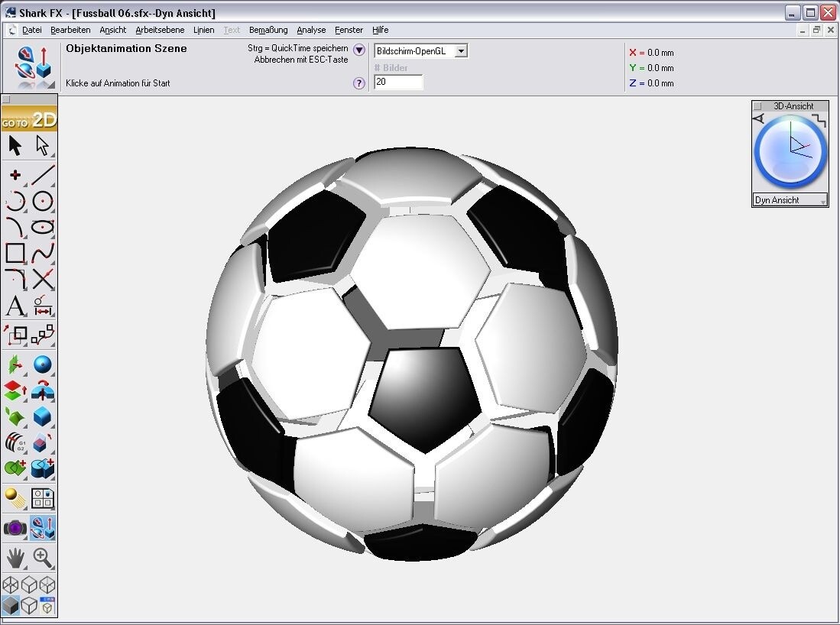Toggle the small box on the 3D-Ansicht panel title

pos(758,106)
